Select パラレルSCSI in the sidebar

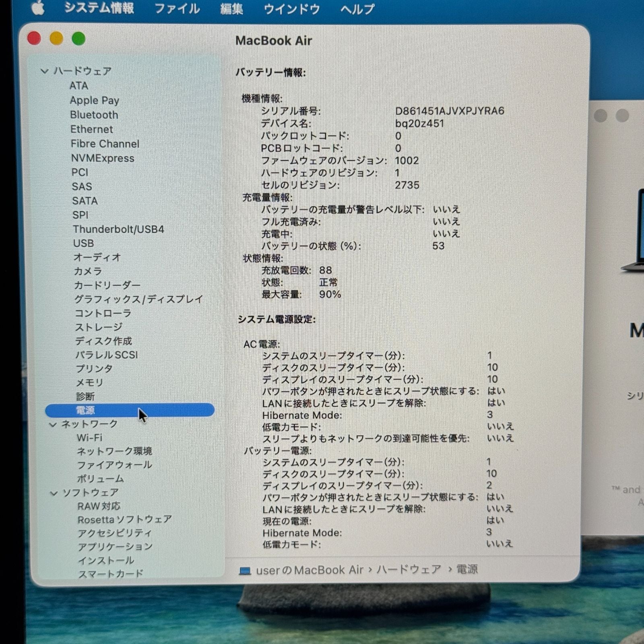107,355
